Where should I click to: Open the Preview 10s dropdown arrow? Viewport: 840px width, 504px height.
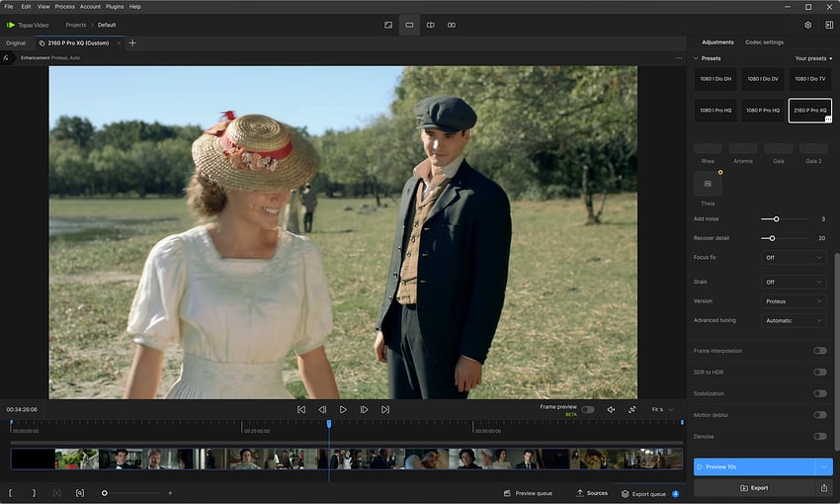coord(824,467)
